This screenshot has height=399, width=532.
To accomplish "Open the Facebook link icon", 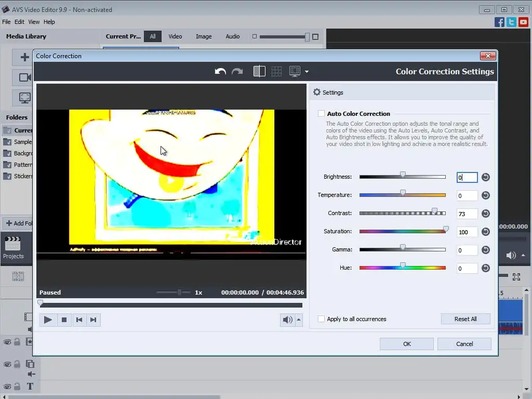I will tap(499, 22).
